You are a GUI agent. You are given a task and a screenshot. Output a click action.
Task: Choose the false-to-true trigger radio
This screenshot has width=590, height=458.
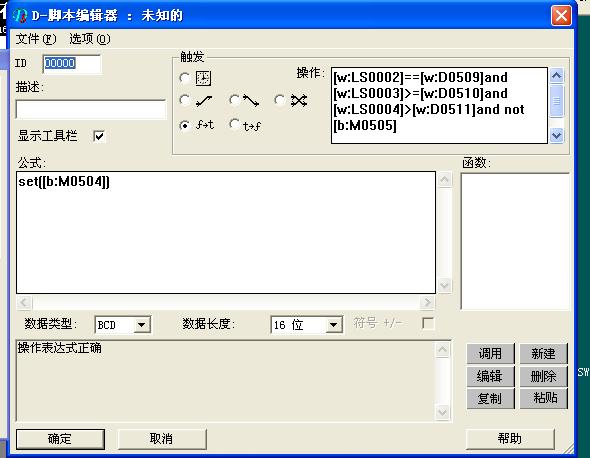[x=184, y=125]
